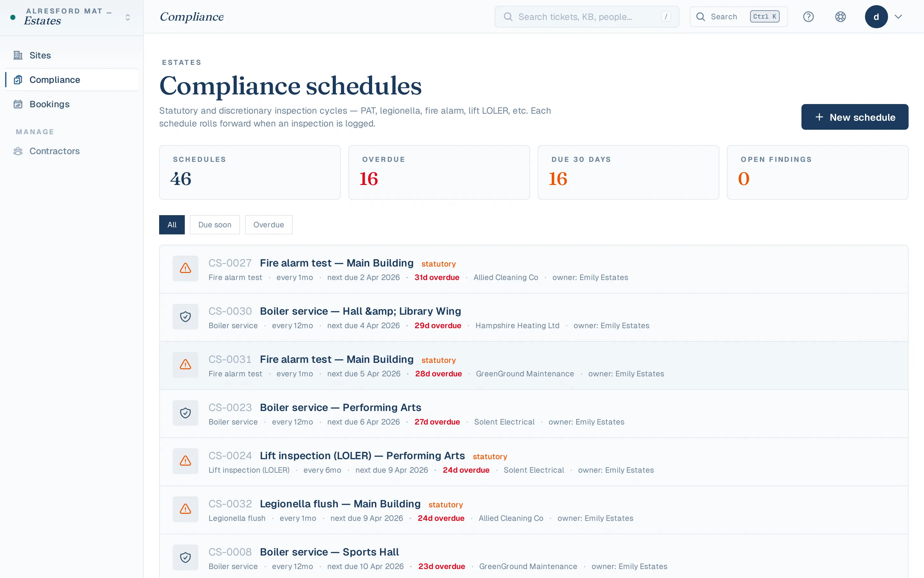Click the 28d overdue label
Image resolution: width=924 pixels, height=578 pixels.
click(x=438, y=374)
